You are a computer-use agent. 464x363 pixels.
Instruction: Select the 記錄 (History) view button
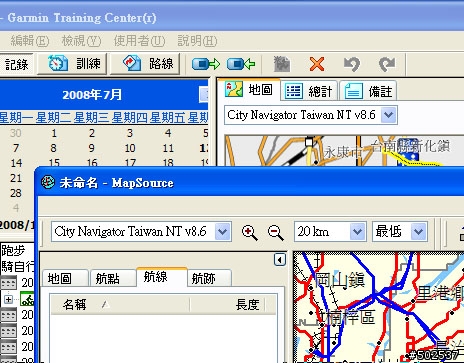(16, 64)
